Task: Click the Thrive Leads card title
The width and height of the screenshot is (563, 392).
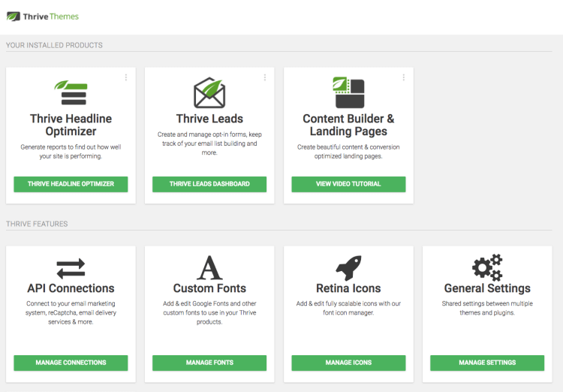Action: click(x=209, y=119)
